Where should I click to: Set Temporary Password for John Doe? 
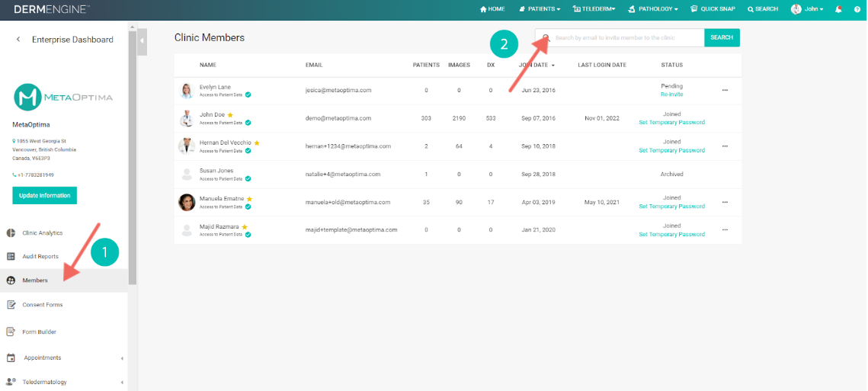tap(672, 123)
